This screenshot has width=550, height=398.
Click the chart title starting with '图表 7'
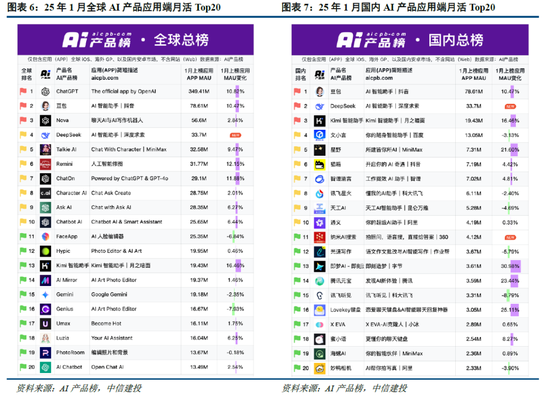click(388, 7)
